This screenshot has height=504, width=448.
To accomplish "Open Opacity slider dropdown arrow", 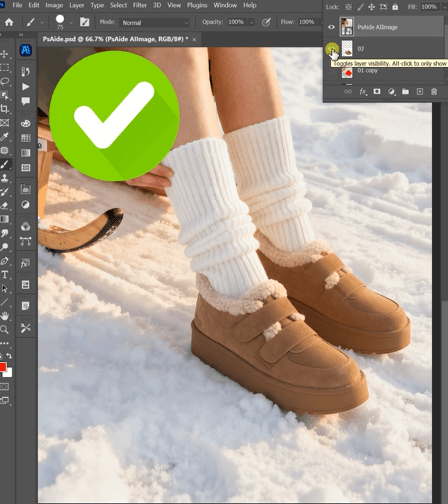I will pos(252,22).
